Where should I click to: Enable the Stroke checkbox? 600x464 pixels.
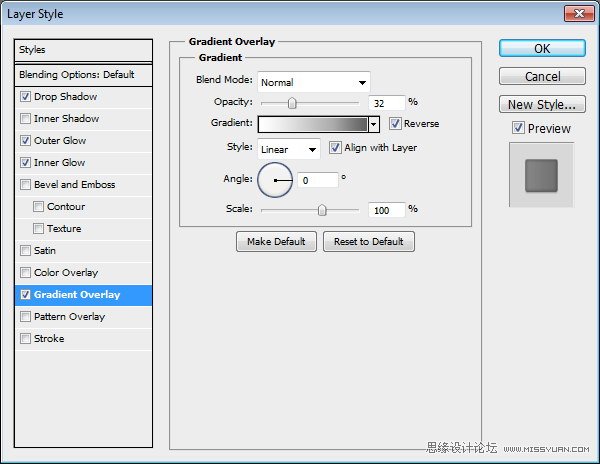pyautogui.click(x=25, y=339)
